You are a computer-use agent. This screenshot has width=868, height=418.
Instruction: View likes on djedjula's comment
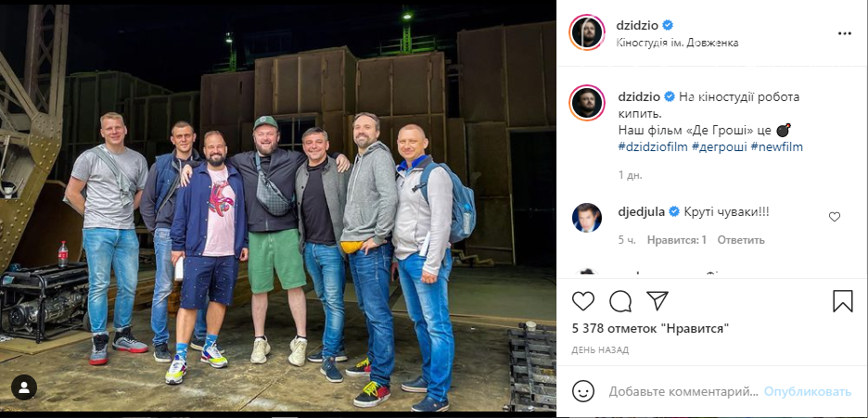pos(677,240)
